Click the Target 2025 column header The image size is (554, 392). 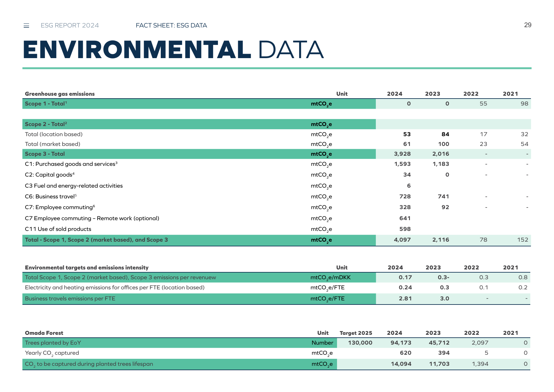pyautogui.click(x=356, y=333)
